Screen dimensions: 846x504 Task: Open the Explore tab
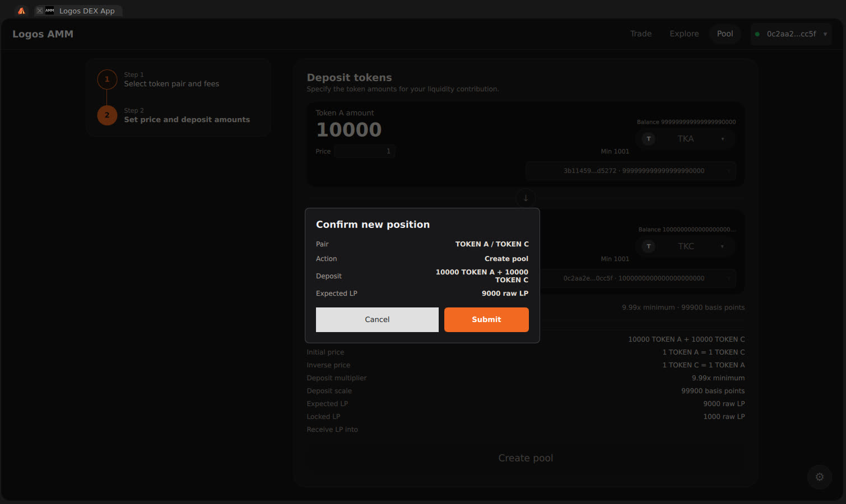pos(684,34)
